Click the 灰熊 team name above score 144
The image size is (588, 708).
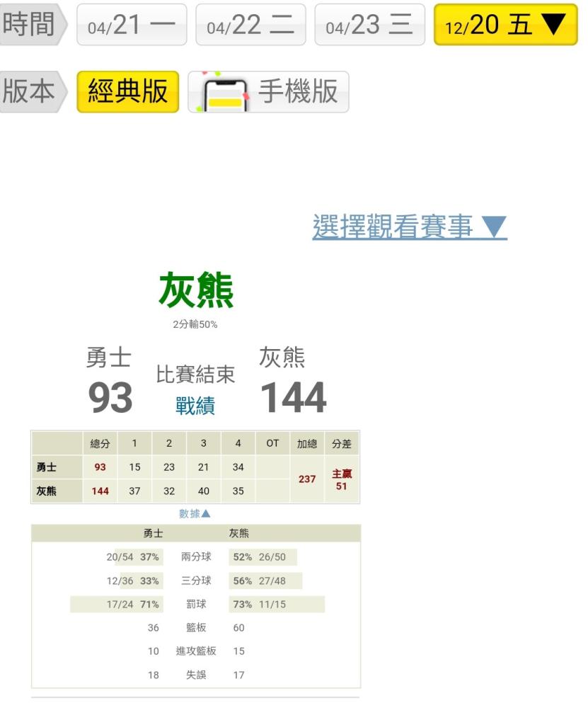coord(282,359)
